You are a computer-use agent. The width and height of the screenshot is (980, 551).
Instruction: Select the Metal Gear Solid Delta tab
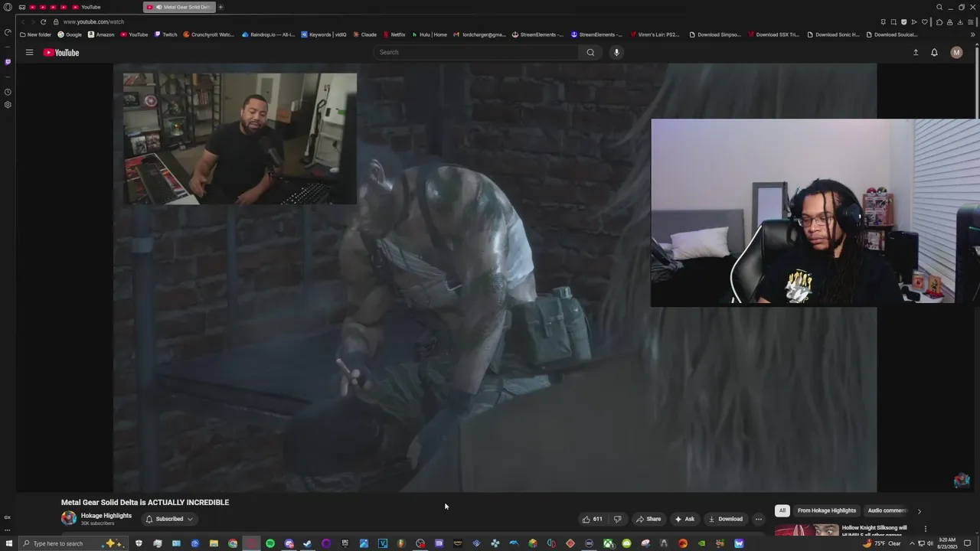(x=179, y=7)
